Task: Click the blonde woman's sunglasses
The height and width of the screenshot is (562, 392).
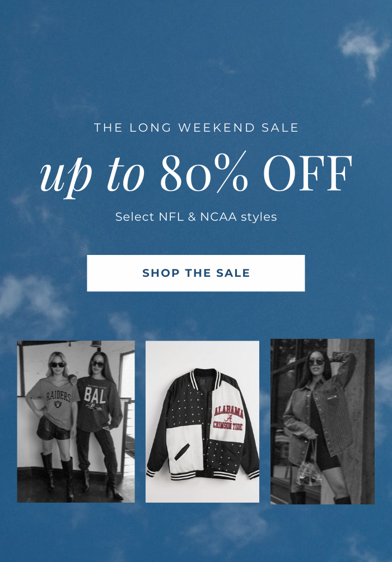Action: tap(58, 365)
